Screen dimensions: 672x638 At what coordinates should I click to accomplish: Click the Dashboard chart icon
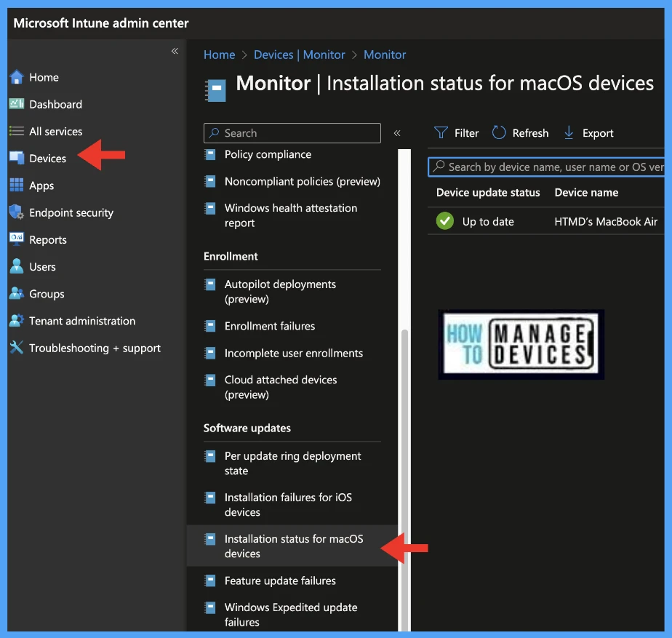(x=17, y=104)
